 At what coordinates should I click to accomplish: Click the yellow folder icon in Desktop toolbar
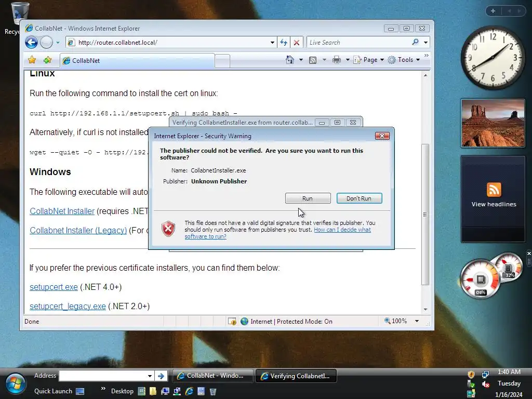[153, 391]
